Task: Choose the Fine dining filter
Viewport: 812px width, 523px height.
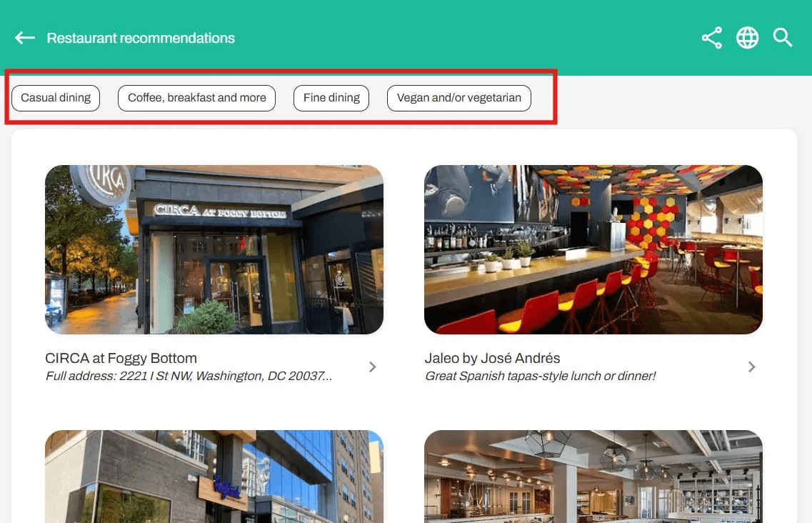Action: (x=331, y=98)
